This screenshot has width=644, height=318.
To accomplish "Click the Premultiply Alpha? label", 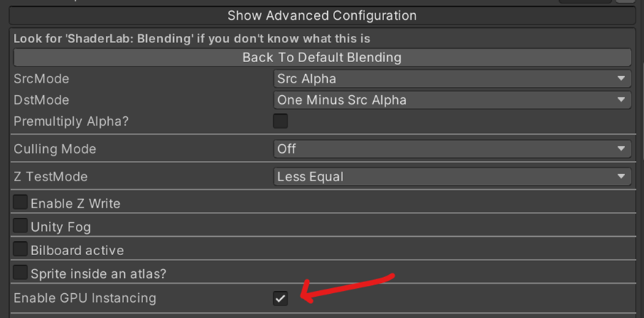I will (71, 122).
